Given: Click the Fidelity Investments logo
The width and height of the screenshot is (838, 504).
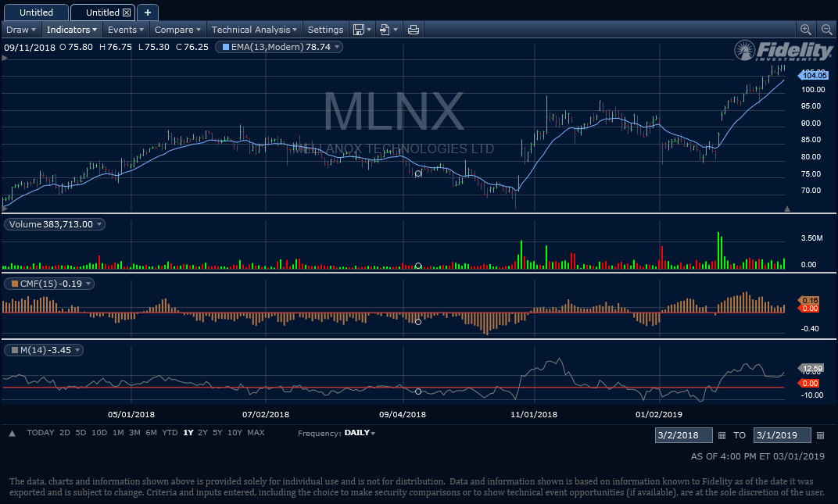Looking at the screenshot, I should tap(783, 51).
